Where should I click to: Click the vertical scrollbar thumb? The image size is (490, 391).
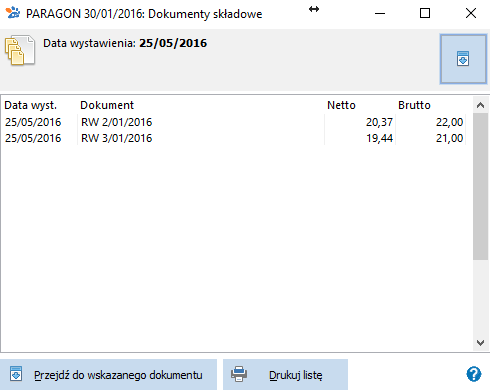[x=480, y=186]
